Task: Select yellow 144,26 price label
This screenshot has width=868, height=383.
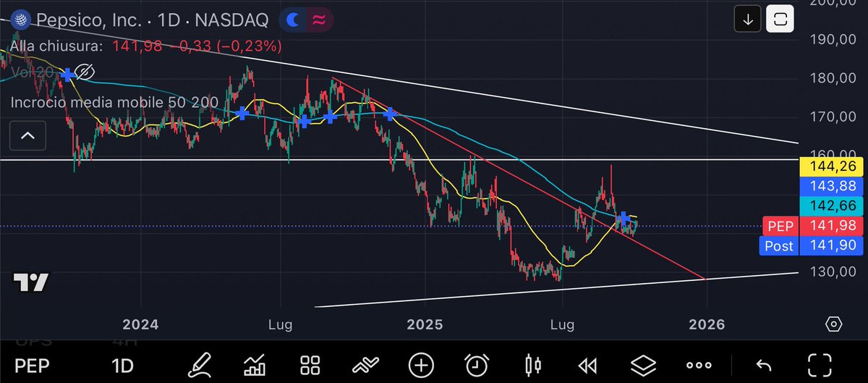Action: (x=832, y=167)
